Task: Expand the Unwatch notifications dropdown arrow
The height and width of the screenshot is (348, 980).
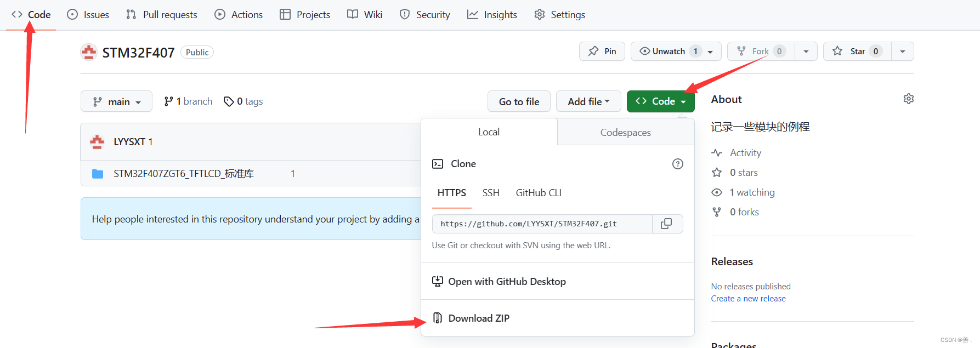Action: pyautogui.click(x=711, y=52)
